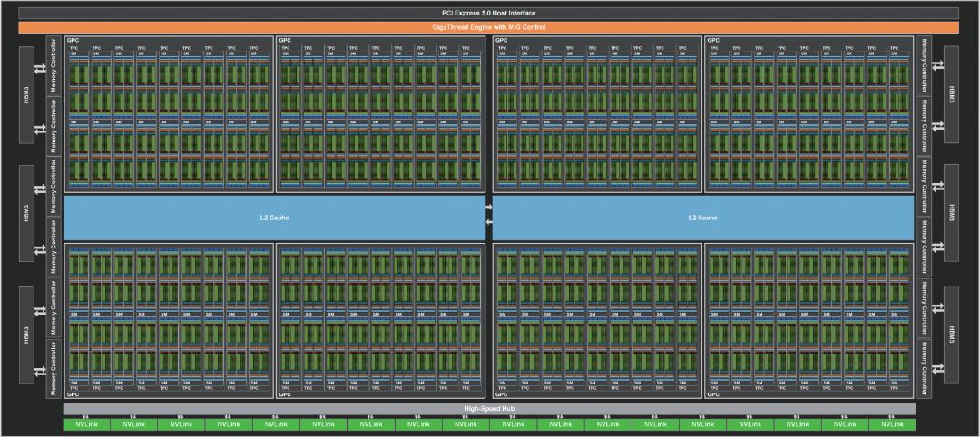Click the topmost Memory Controller on the left side

[x=54, y=64]
